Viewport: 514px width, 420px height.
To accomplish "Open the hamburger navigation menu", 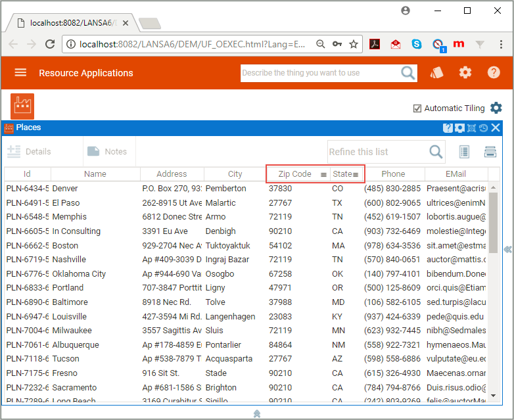I will [x=20, y=72].
